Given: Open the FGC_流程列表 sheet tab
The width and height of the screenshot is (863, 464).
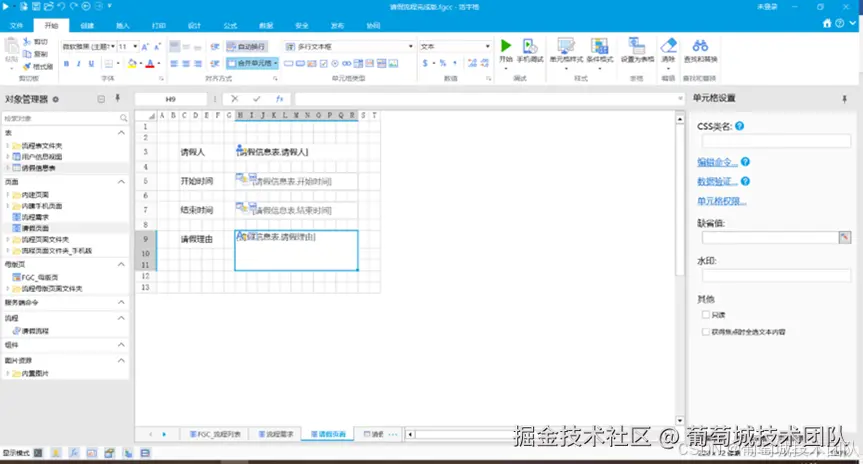Looking at the screenshot, I should click(215, 434).
